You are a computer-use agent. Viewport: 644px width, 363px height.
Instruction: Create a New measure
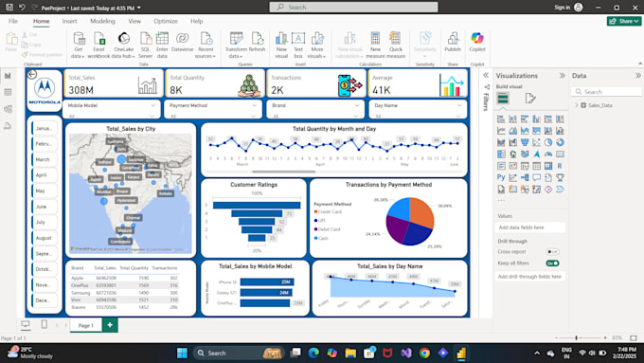(375, 45)
